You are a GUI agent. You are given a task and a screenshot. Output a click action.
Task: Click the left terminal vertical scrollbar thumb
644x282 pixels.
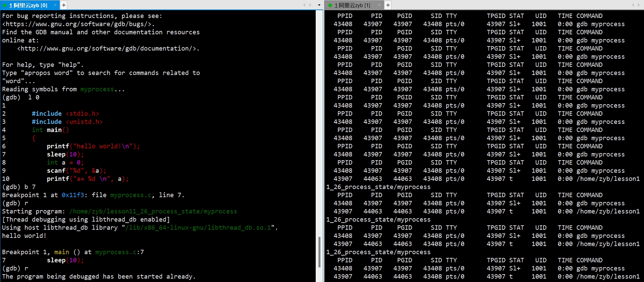[319, 252]
